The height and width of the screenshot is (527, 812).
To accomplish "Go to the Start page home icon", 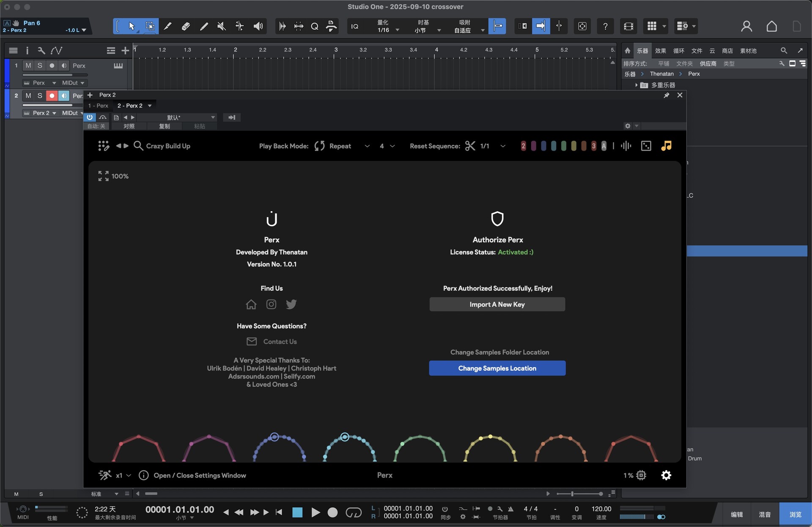I will (771, 26).
